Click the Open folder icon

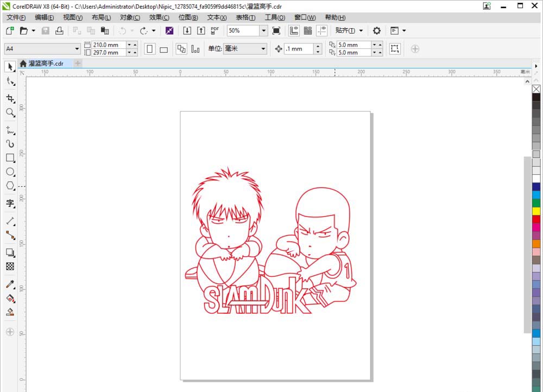[23, 30]
